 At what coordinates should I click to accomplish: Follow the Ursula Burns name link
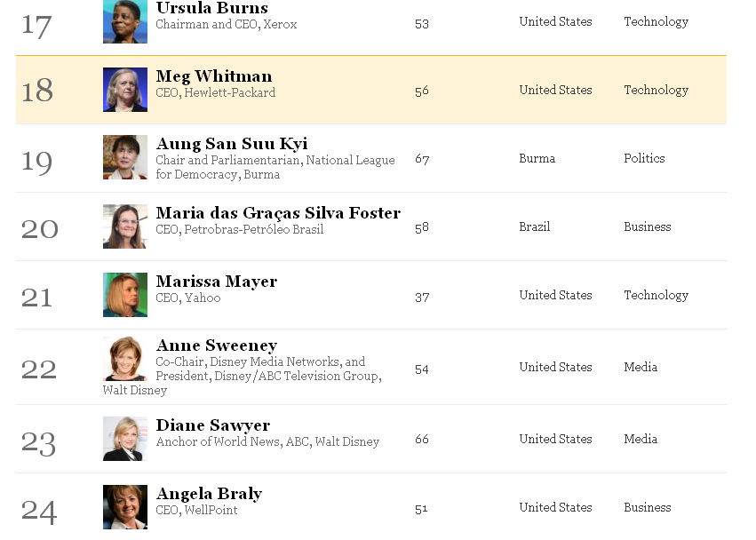[x=211, y=8]
